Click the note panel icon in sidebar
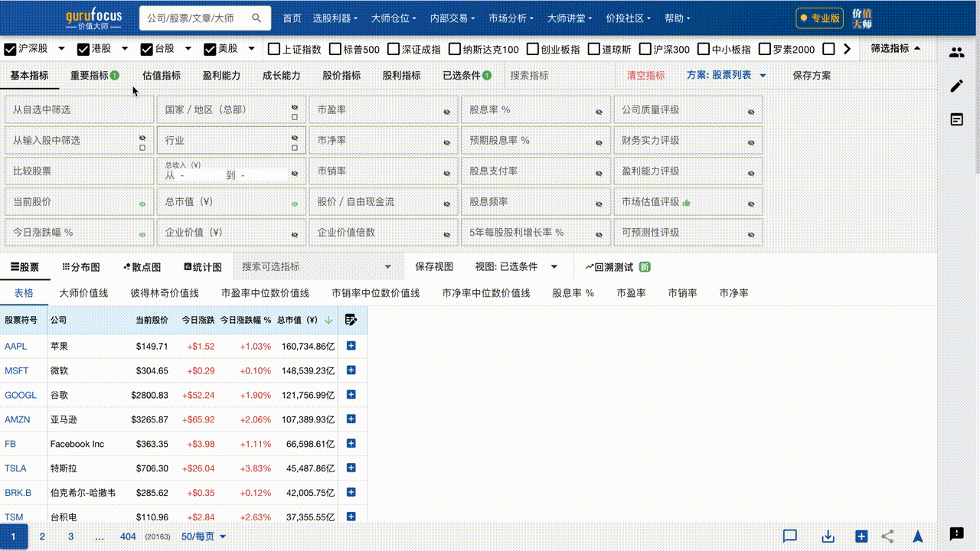Screen dimensions: 980x551 pos(956,119)
